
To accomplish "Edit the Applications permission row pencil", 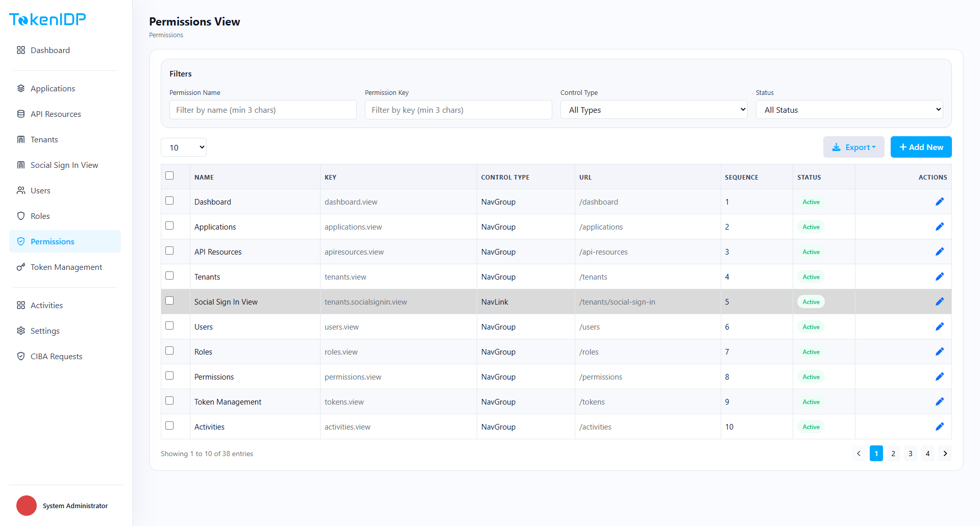I will pyautogui.click(x=940, y=227).
